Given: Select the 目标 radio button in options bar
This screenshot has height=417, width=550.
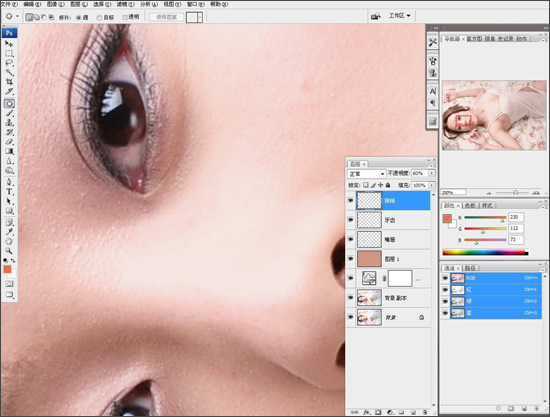Looking at the screenshot, I should click(99, 18).
